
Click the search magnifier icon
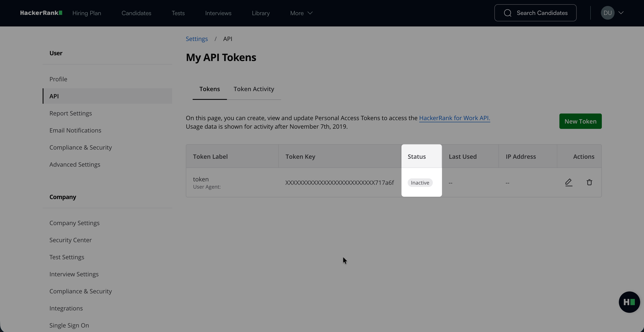coord(507,13)
